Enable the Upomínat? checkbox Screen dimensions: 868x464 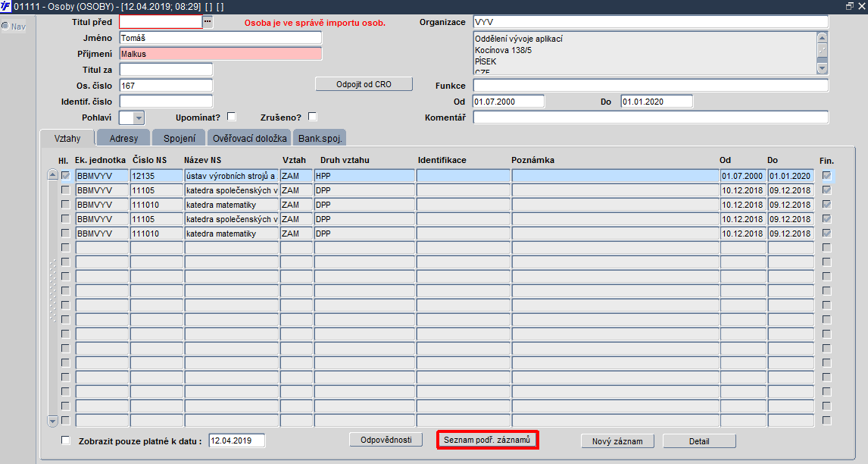point(232,117)
